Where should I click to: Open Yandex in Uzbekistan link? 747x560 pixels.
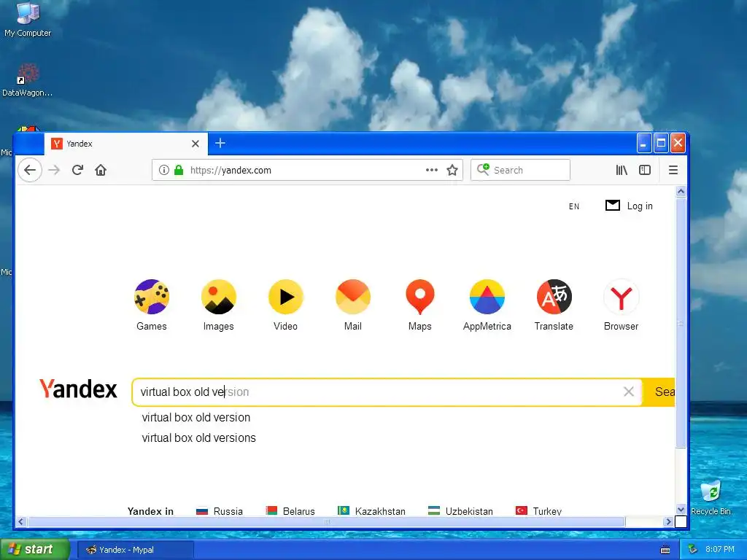pos(461,511)
